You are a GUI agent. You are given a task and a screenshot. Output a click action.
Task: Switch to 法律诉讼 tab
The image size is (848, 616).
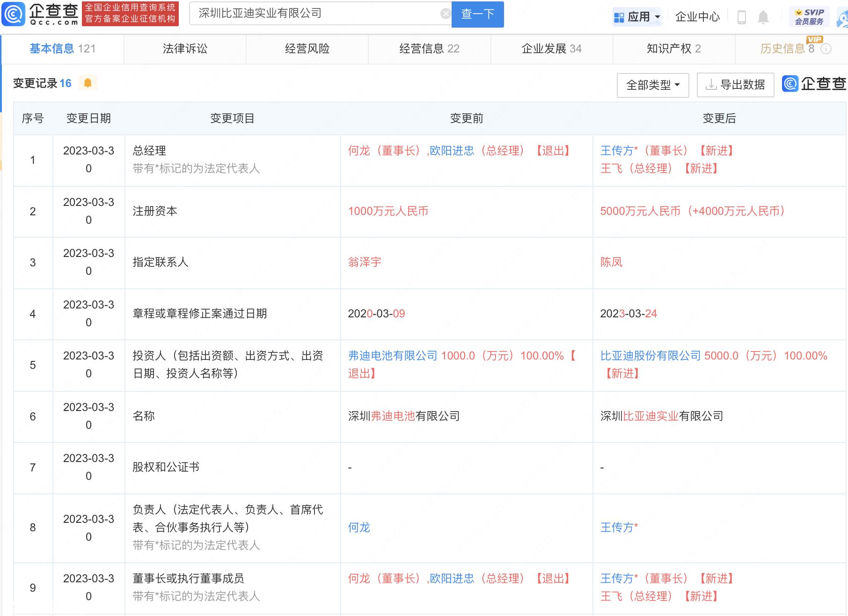tap(185, 49)
